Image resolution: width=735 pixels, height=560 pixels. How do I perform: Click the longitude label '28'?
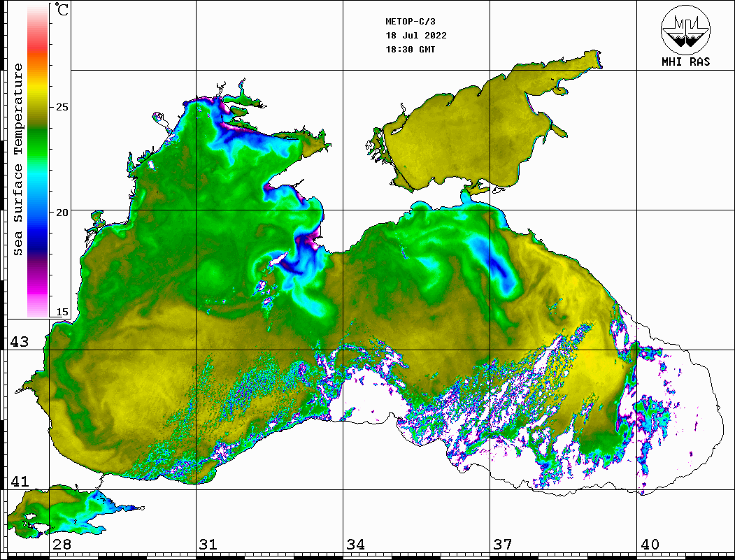point(62,545)
